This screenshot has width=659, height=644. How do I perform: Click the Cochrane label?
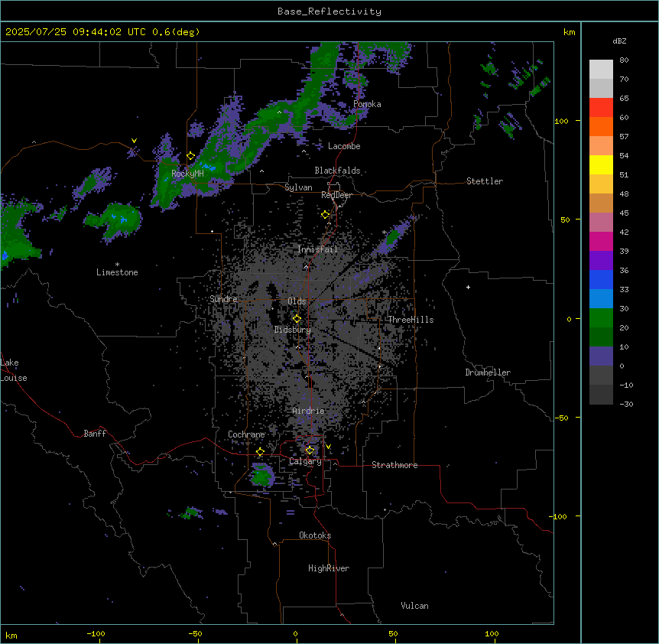point(246,434)
